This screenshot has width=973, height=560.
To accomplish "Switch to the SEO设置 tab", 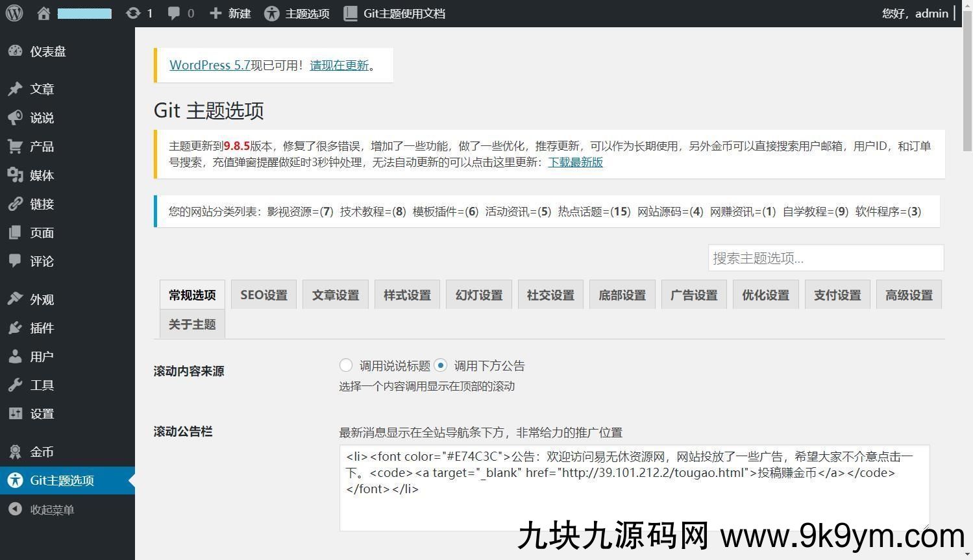I will (264, 295).
